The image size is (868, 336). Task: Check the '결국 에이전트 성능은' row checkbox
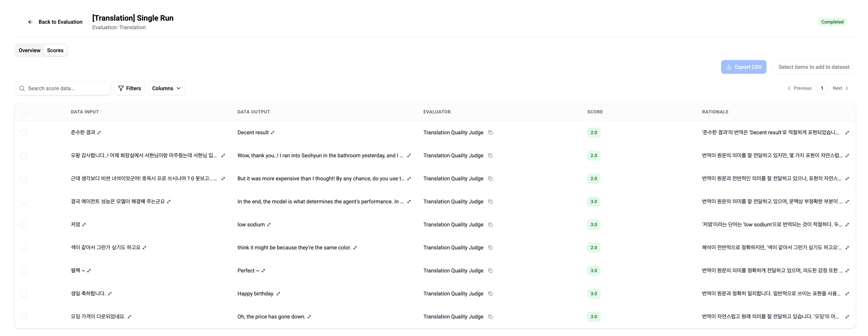(x=23, y=201)
